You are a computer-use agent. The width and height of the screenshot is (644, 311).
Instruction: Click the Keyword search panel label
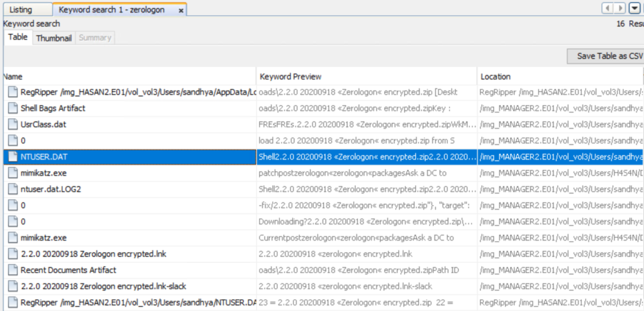31,24
